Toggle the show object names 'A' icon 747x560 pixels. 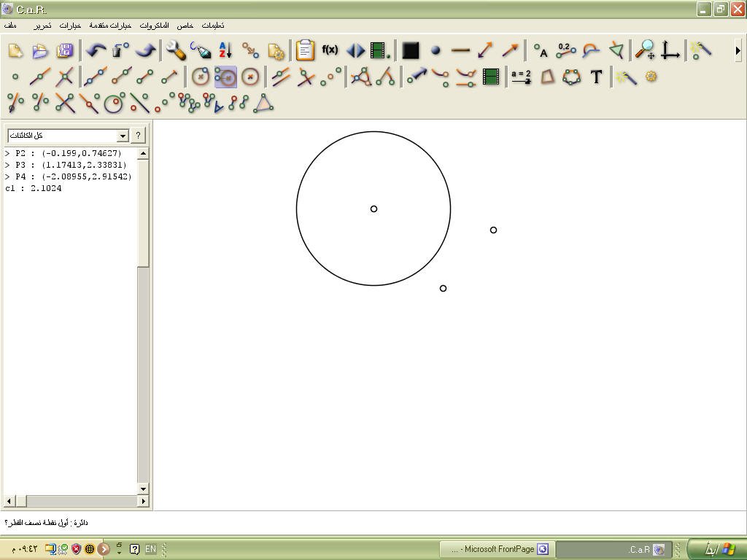[x=541, y=50]
